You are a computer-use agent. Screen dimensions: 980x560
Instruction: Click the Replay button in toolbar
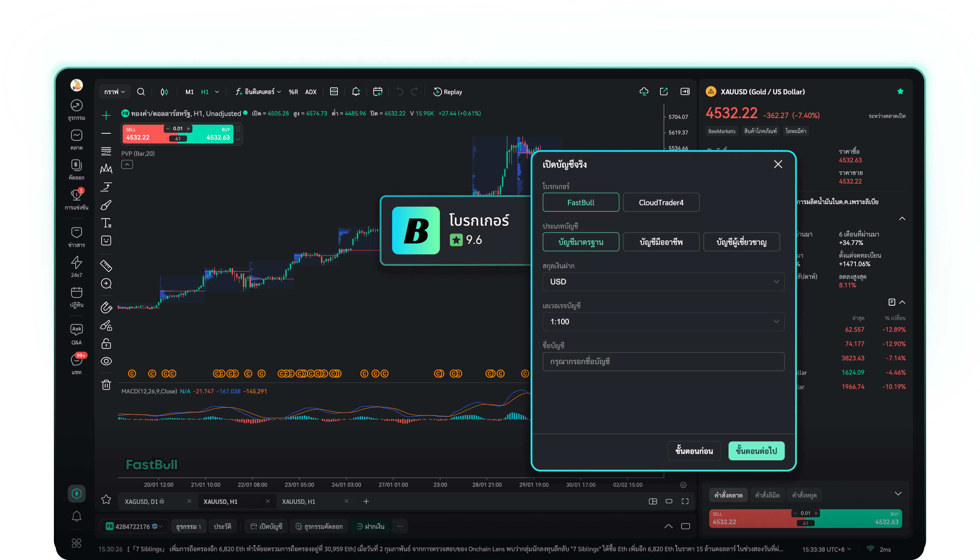click(448, 92)
